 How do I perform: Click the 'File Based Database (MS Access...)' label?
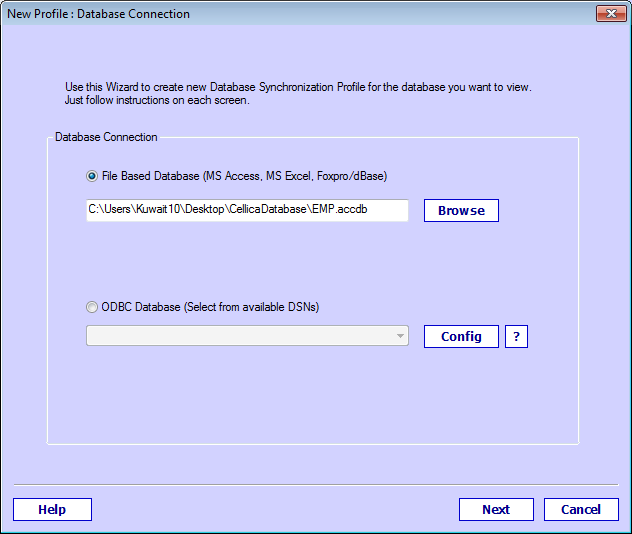point(244,176)
